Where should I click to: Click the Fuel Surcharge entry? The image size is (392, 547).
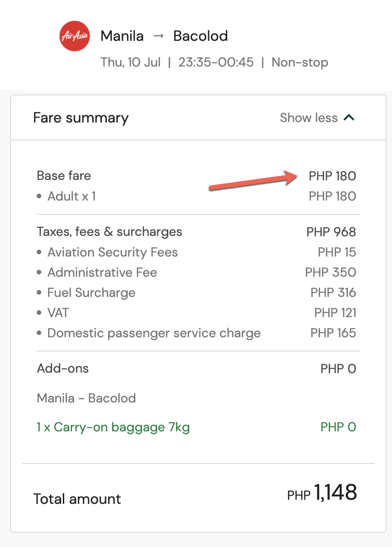91,293
